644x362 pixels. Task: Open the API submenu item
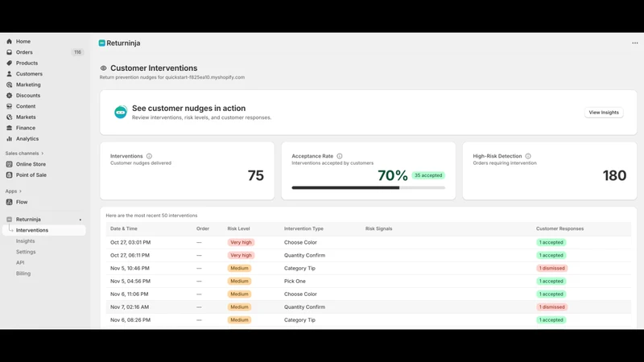20,263
